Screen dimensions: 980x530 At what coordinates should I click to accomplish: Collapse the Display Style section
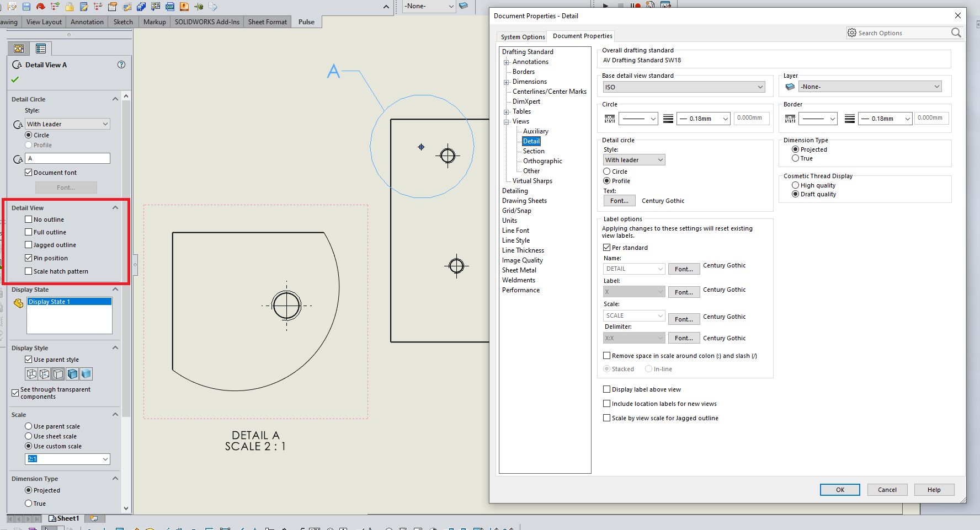click(115, 348)
